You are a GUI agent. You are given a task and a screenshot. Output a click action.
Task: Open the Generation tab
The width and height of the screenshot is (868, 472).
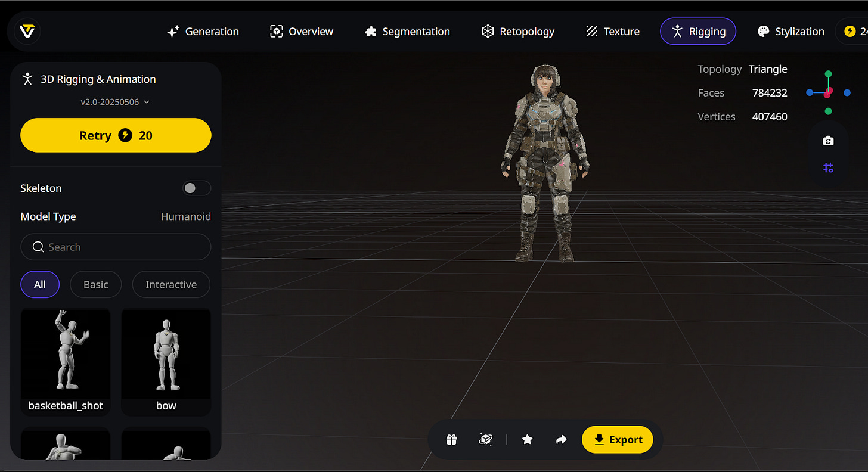pos(203,32)
